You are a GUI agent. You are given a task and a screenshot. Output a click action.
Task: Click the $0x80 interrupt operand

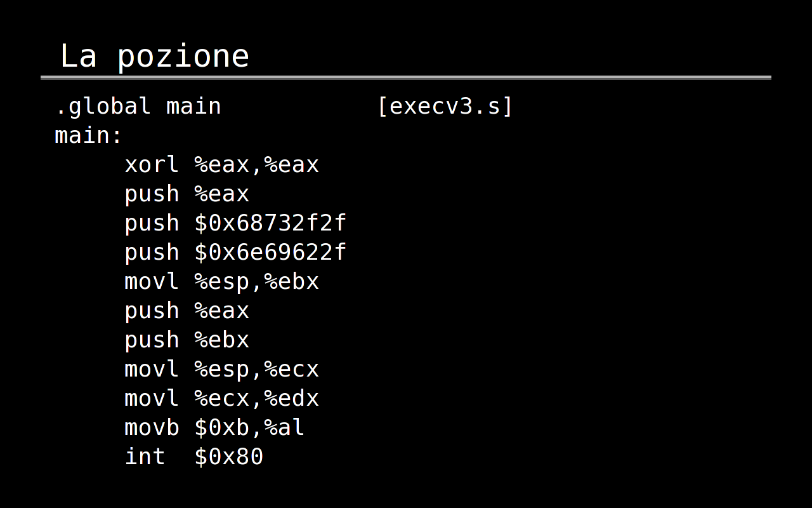(x=228, y=457)
